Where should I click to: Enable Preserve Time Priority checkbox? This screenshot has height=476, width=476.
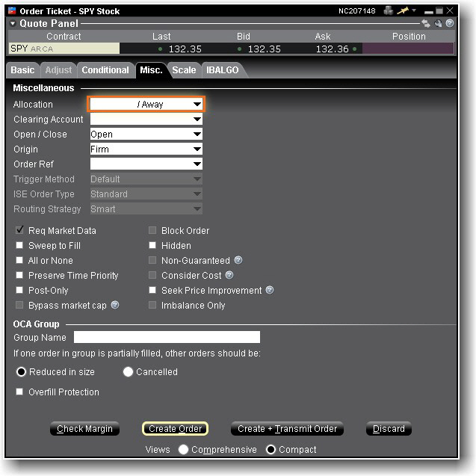[x=19, y=275]
